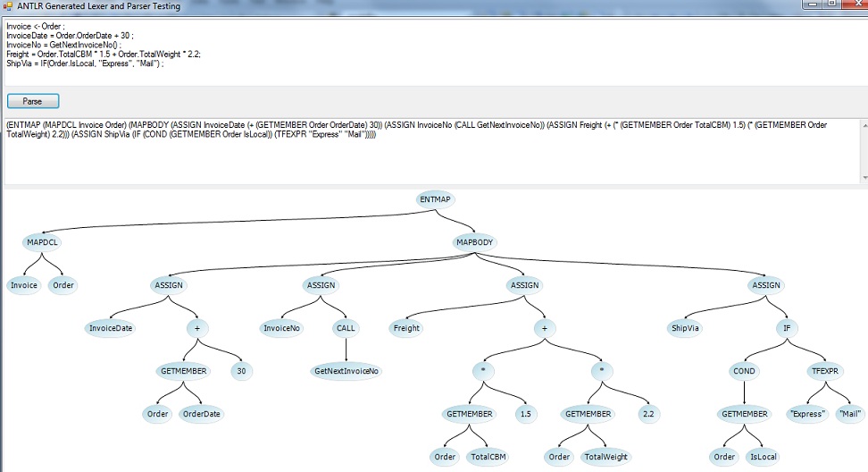Click the 'Freight = Order.TotalCBM * 1.5' source line
The height and width of the screenshot is (472, 868).
pos(104,55)
